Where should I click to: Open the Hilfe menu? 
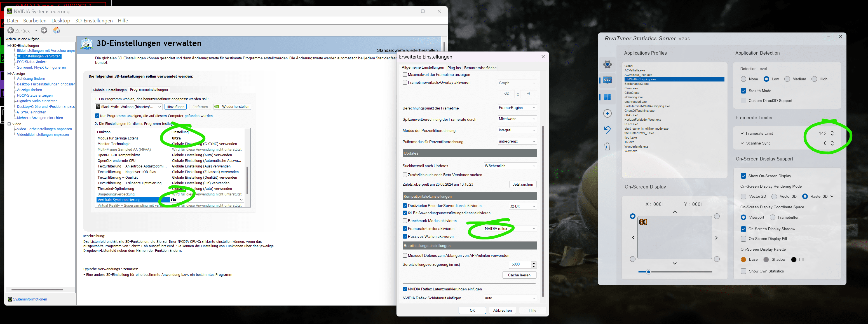[x=123, y=20]
